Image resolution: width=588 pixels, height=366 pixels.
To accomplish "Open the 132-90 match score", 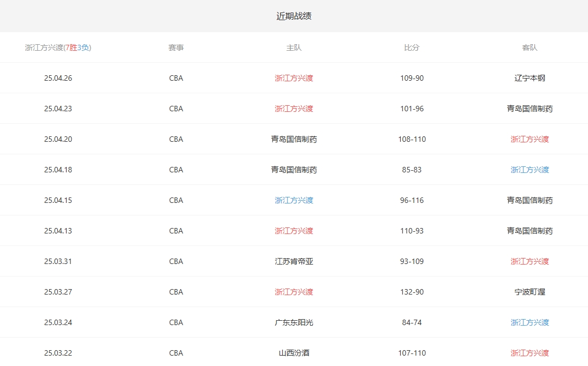I will [x=412, y=292].
